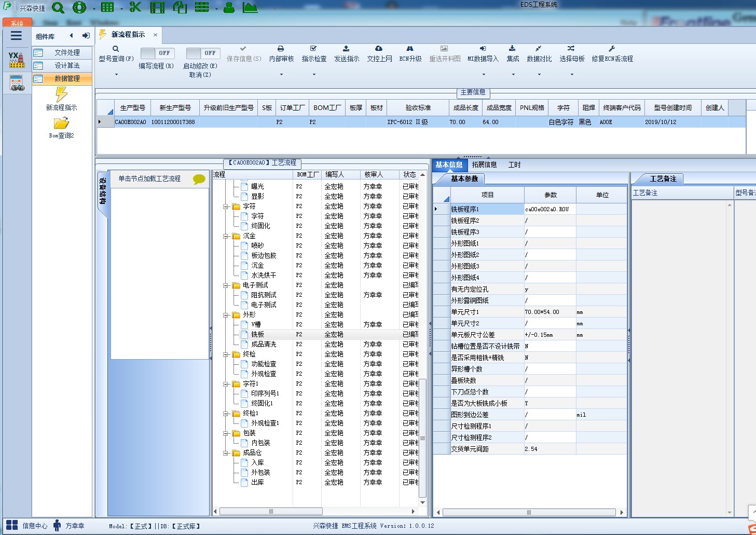Select 数据管理 in component library
The height and width of the screenshot is (535, 756).
(x=62, y=79)
